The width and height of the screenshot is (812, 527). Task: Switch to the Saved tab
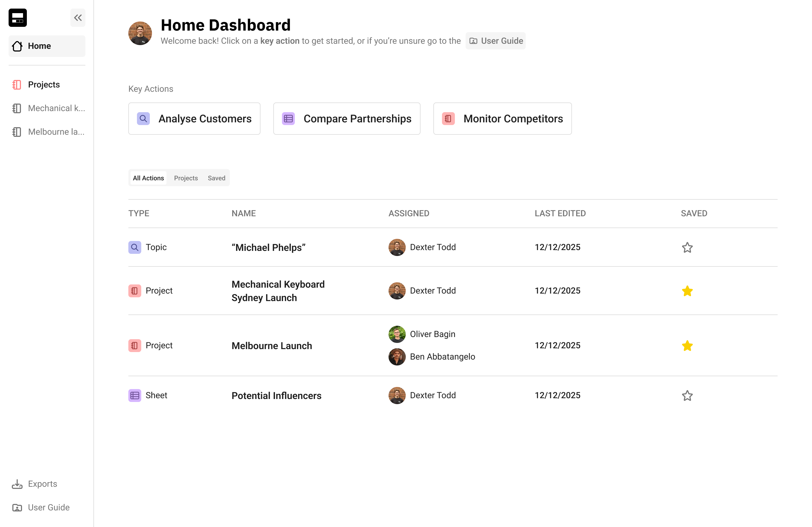[x=216, y=178]
